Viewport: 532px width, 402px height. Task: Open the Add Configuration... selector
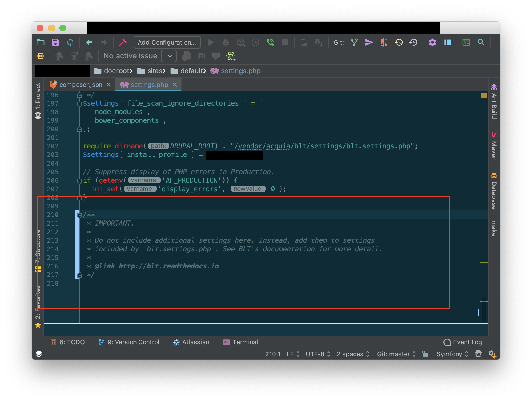point(167,43)
